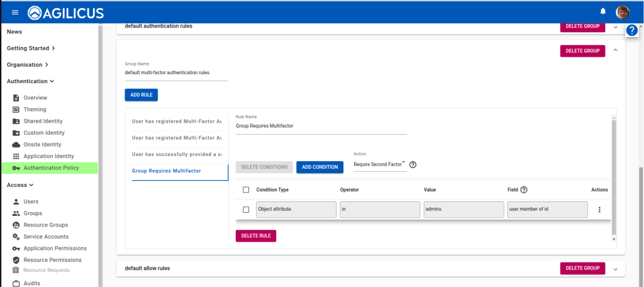Viewport: 644px width, 287px height.
Task: Click the Rule Name input field
Action: pos(321,126)
